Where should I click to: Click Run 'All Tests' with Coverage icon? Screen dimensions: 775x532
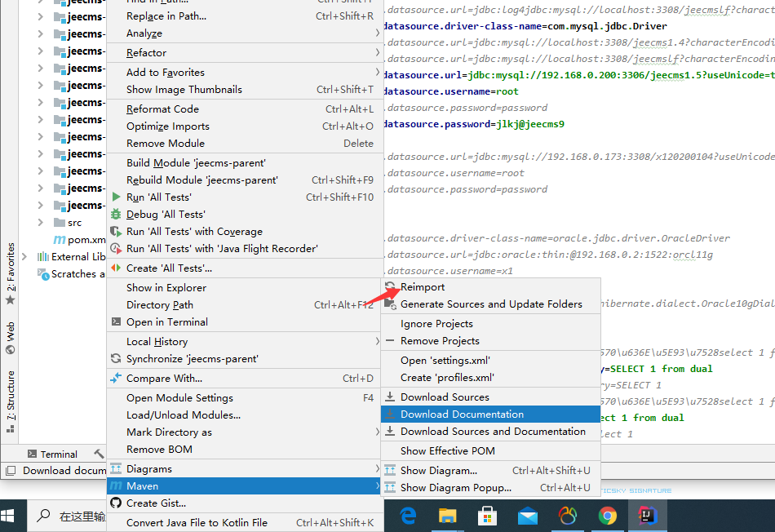pyautogui.click(x=116, y=232)
